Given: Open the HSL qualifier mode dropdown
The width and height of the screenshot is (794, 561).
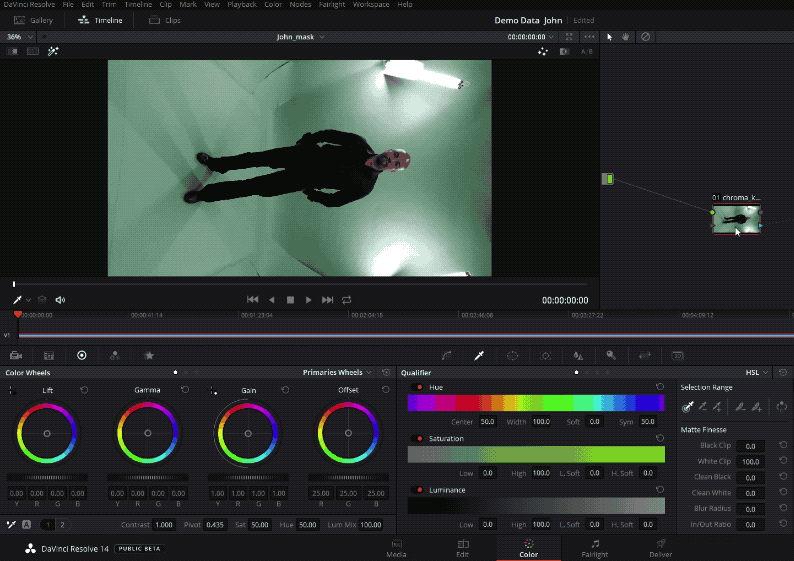Looking at the screenshot, I should click(x=757, y=372).
